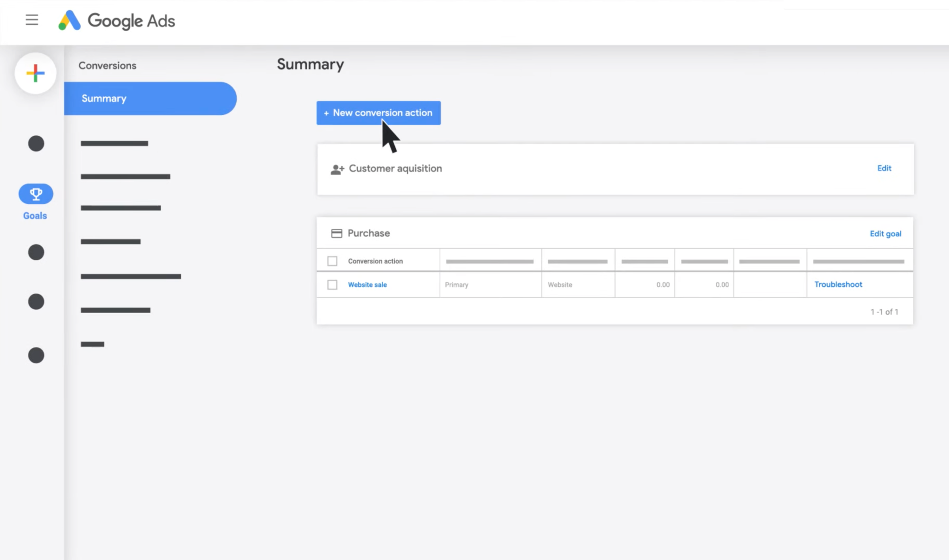
Task: Open the Website sale conversion action
Action: pos(367,284)
